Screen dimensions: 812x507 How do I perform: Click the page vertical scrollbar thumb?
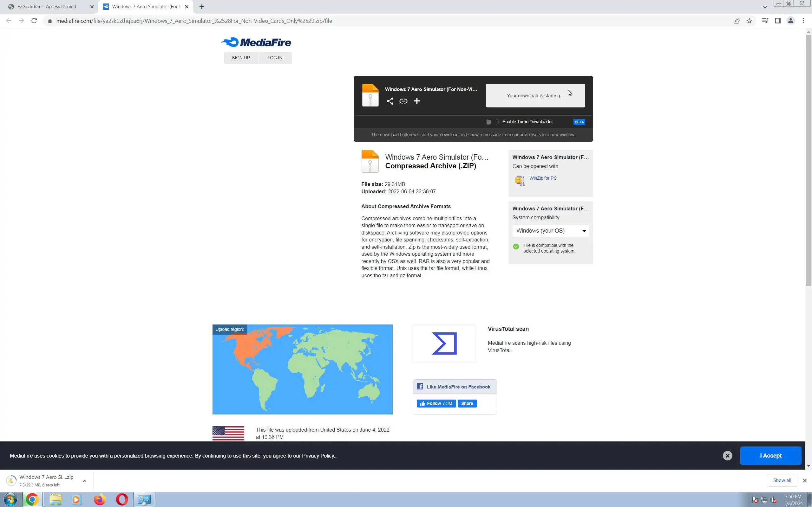point(808,161)
